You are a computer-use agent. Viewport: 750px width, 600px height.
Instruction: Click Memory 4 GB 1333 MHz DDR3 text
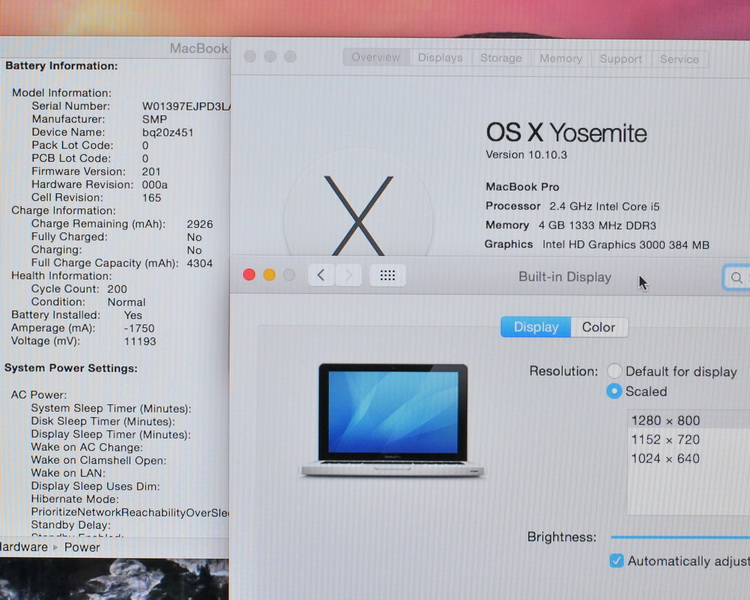(571, 225)
